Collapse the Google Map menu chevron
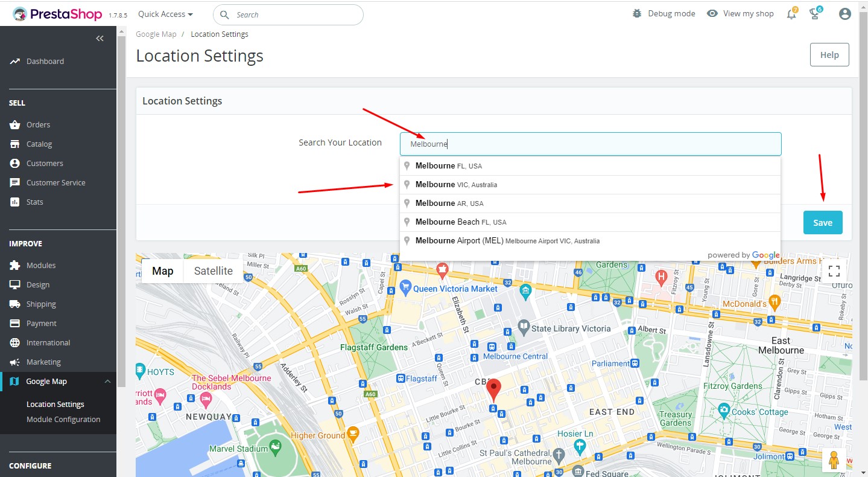The height and width of the screenshot is (477, 868). click(107, 381)
